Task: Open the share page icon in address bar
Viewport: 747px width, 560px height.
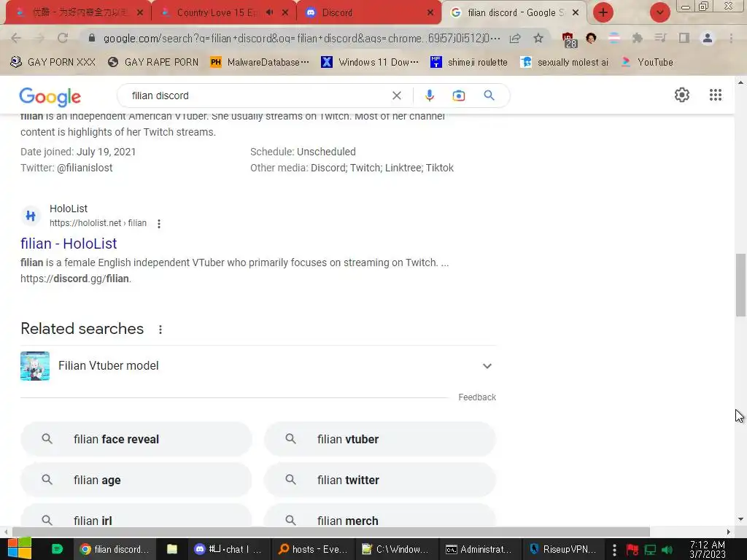Action: tap(515, 38)
